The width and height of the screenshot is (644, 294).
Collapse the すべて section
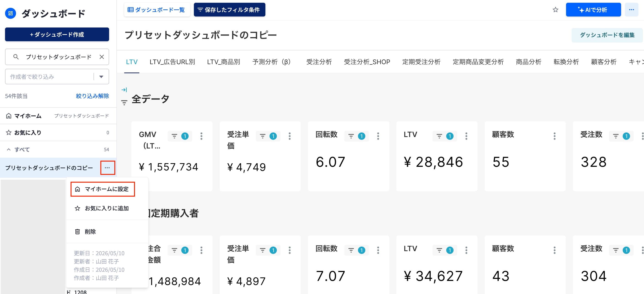9,149
